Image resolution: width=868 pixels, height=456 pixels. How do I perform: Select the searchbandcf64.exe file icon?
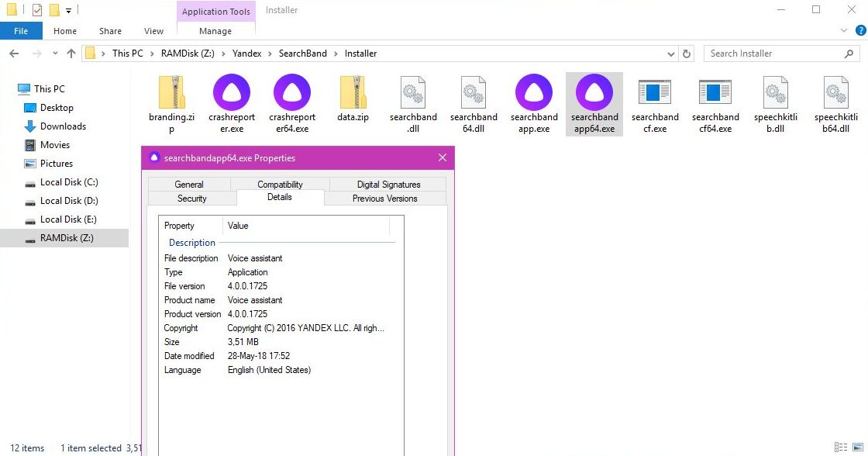tap(715, 92)
